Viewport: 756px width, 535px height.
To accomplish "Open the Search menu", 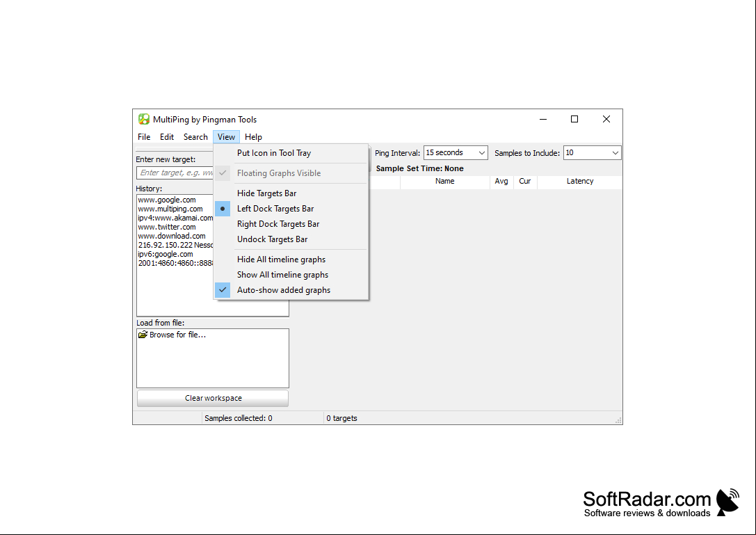I will (195, 137).
